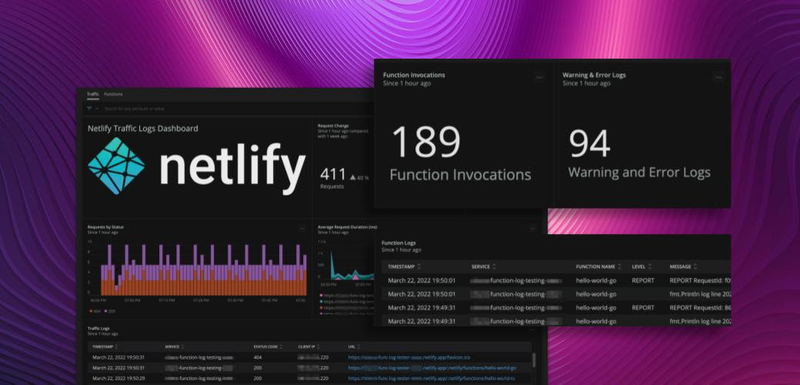Click the Traffic Logs table vertical scrollbar
This screenshot has width=800, height=385.
click(534, 360)
